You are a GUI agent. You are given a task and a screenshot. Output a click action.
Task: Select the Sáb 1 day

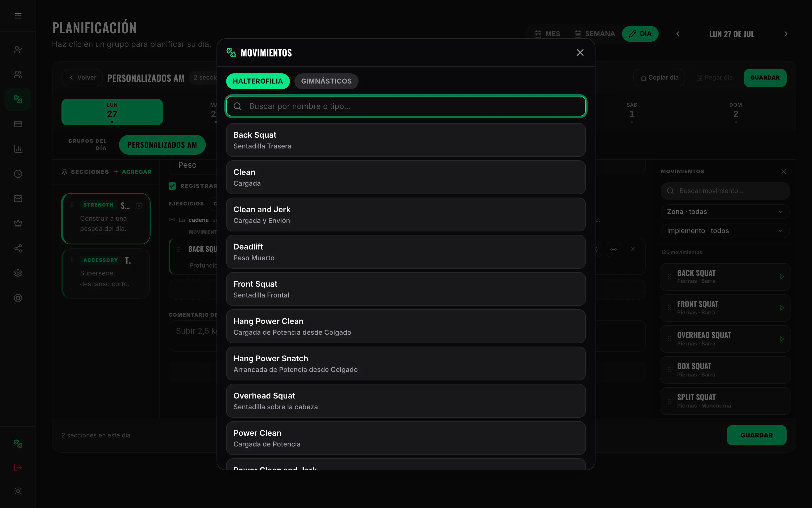[632, 112]
